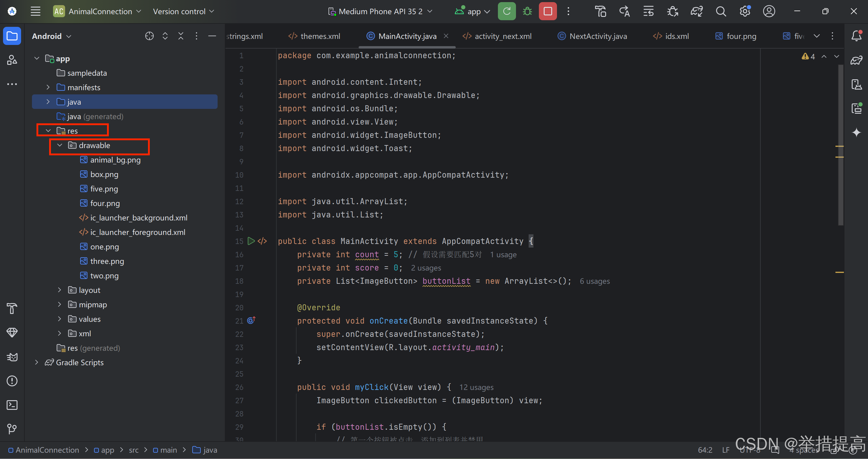Switch to the NextActivity.java tab

click(597, 36)
